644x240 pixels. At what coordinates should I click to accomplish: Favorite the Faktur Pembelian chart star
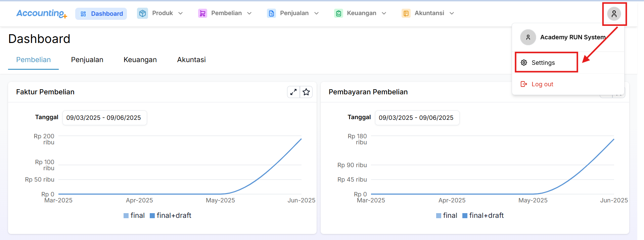(306, 92)
